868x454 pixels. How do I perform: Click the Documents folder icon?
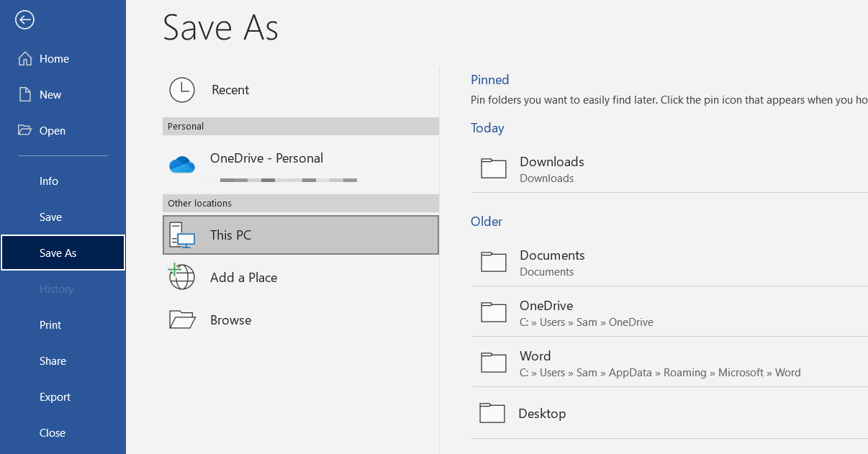click(494, 262)
